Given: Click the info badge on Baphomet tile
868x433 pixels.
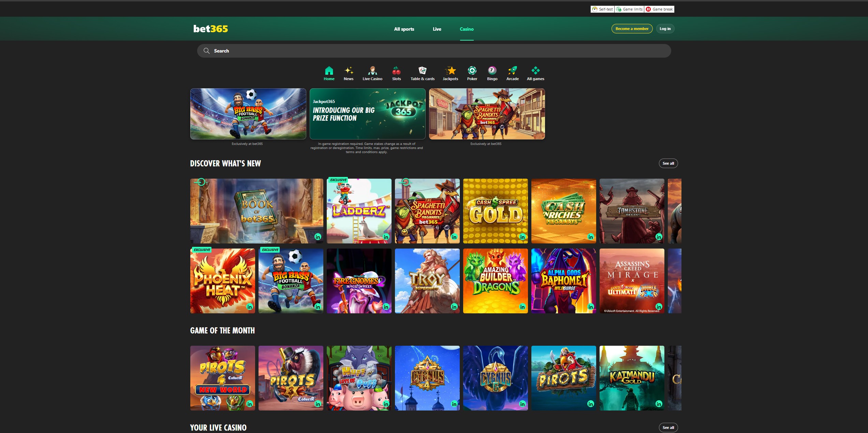Looking at the screenshot, I should pyautogui.click(x=591, y=307).
